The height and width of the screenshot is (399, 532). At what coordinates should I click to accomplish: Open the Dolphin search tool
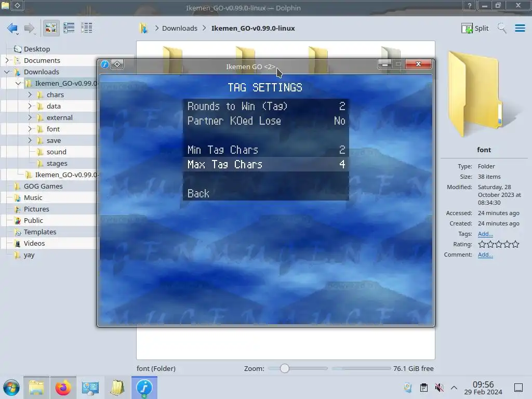click(x=502, y=28)
